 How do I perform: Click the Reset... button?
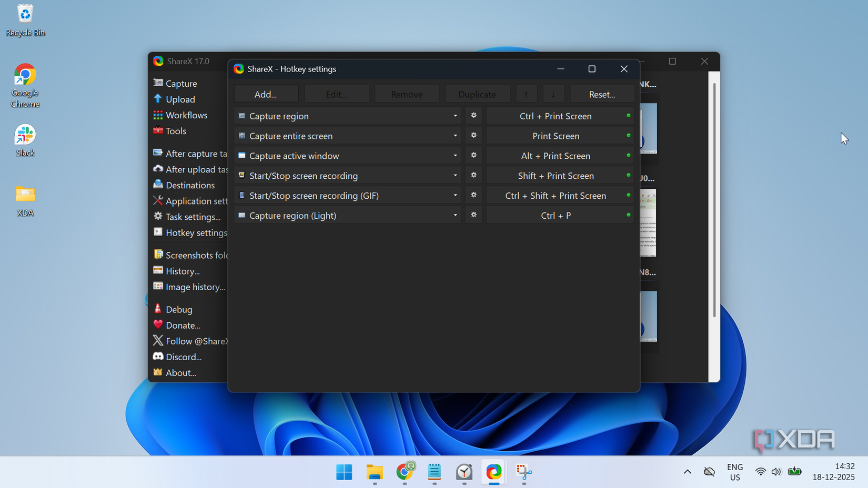[x=602, y=94]
